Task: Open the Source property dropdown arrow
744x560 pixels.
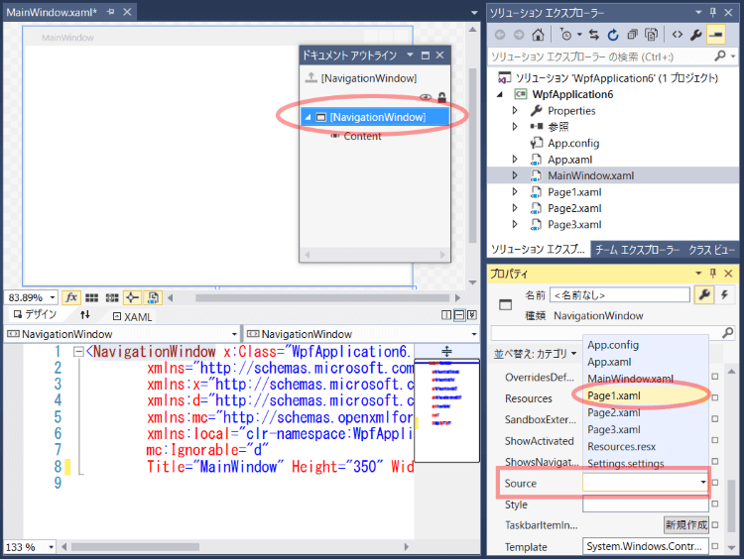Action: pyautogui.click(x=703, y=483)
